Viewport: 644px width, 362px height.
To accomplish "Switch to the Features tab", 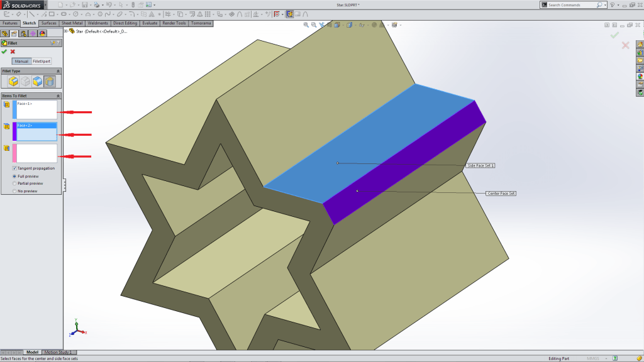I will click(x=10, y=23).
